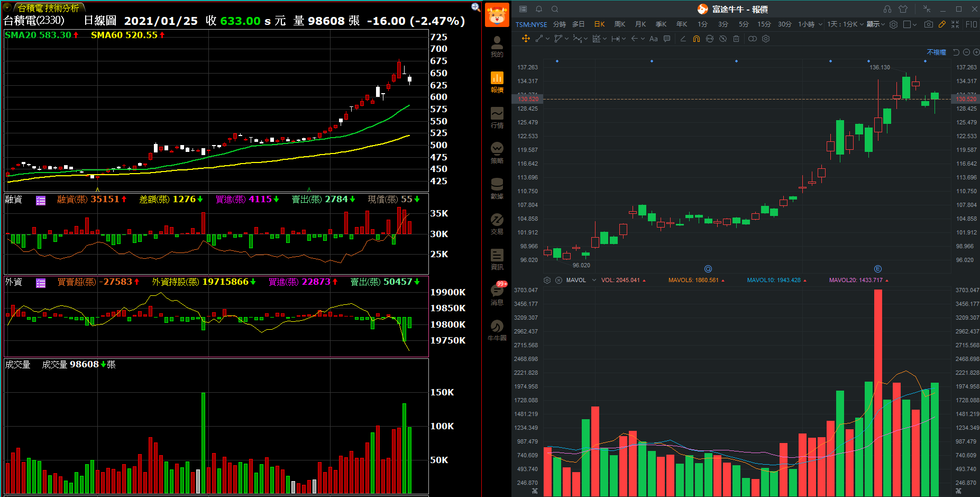Select the 15分 interval
This screenshot has width=980, height=497.
[x=764, y=24]
